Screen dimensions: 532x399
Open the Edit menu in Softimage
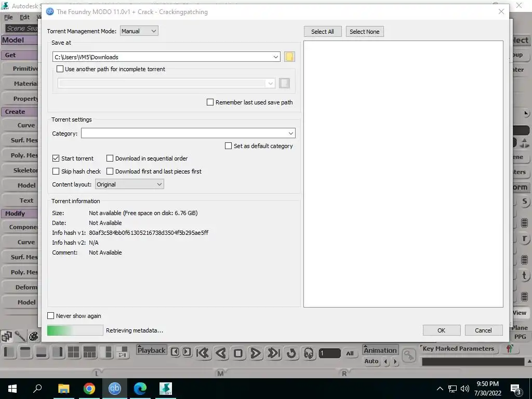[24, 17]
